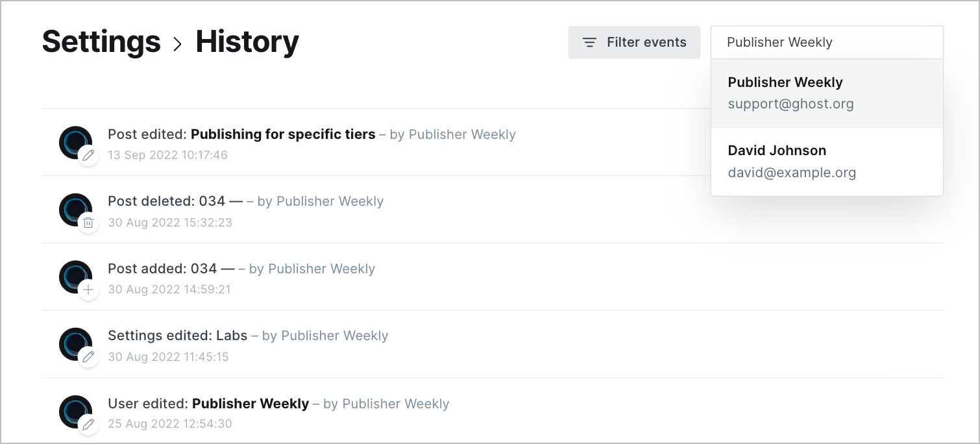
Task: Open the Filter events button
Action: coord(634,42)
